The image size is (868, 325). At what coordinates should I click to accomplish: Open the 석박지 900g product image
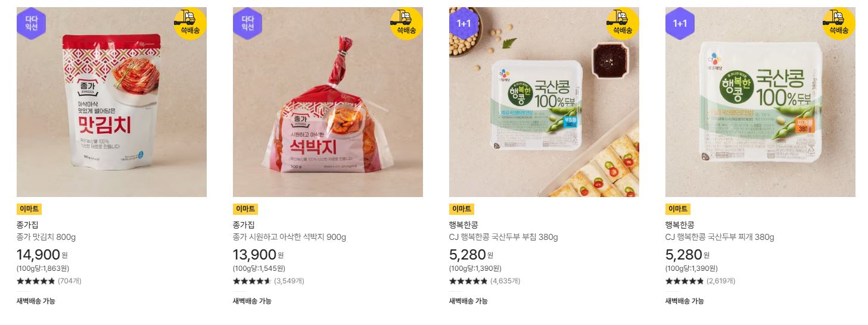(328, 102)
